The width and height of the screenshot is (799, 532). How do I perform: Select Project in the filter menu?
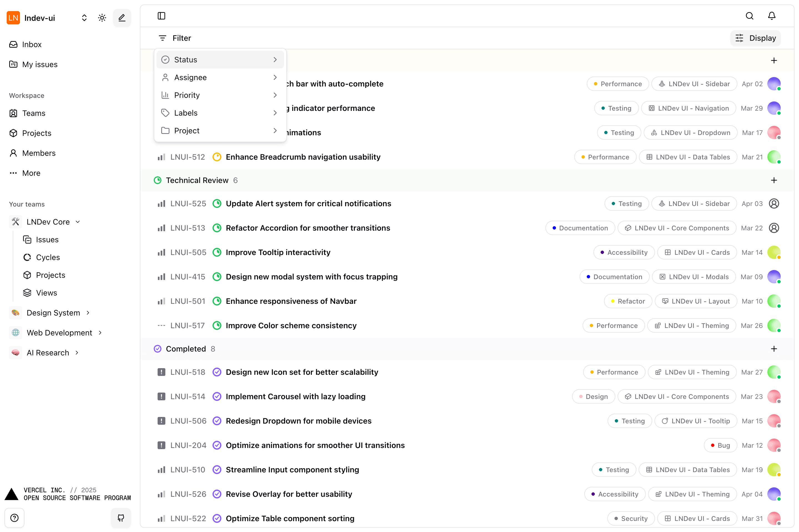(187, 130)
